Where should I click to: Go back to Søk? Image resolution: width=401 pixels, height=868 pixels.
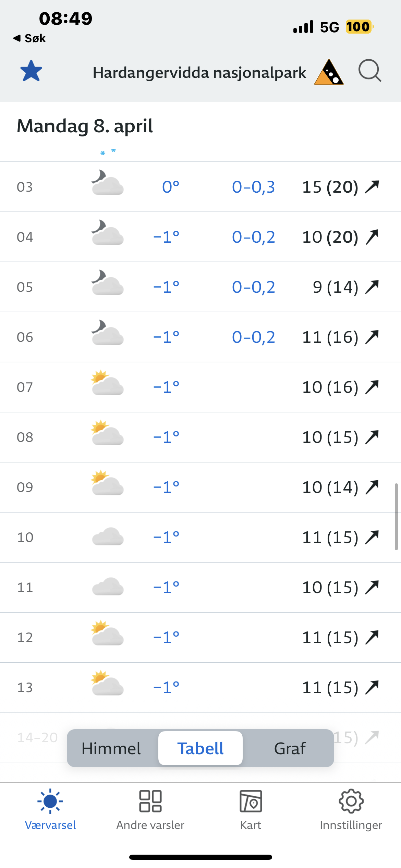29,38
